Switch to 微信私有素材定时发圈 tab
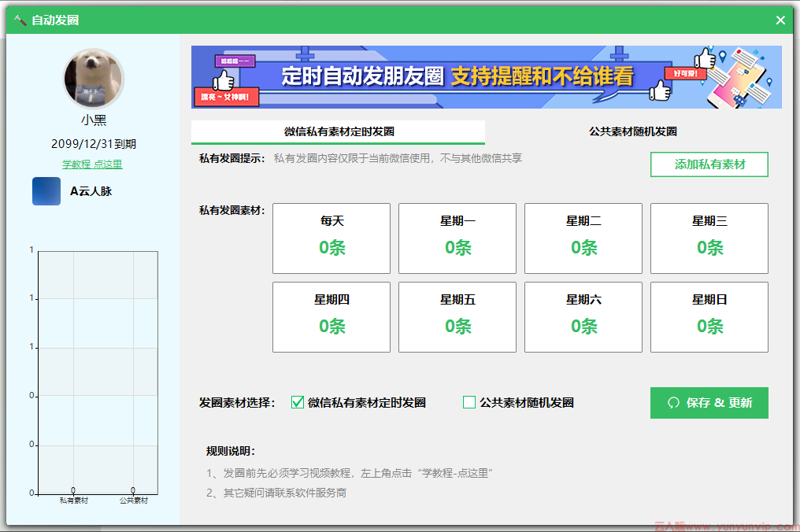This screenshot has width=800, height=532. pos(339,131)
